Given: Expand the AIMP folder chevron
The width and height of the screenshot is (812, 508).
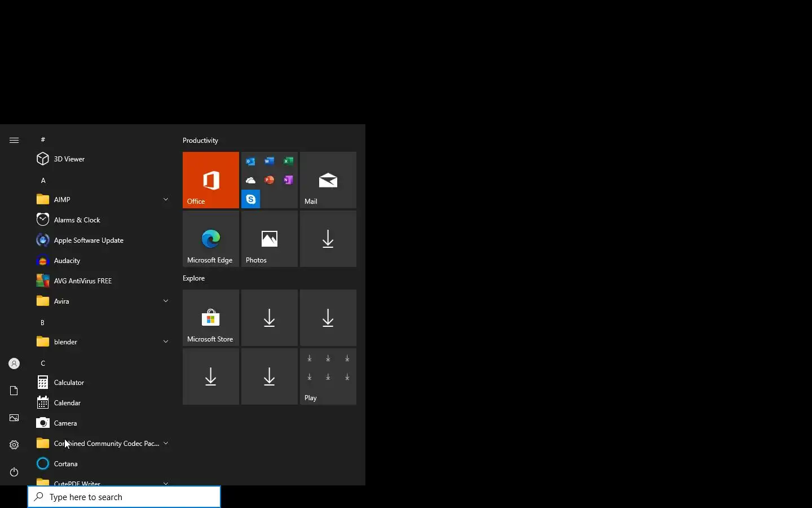Looking at the screenshot, I should click(166, 200).
